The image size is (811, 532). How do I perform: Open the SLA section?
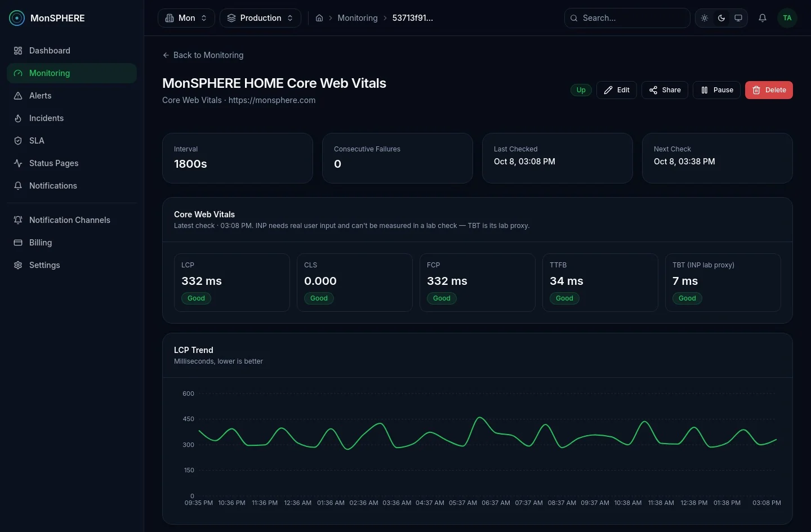[x=72, y=141]
